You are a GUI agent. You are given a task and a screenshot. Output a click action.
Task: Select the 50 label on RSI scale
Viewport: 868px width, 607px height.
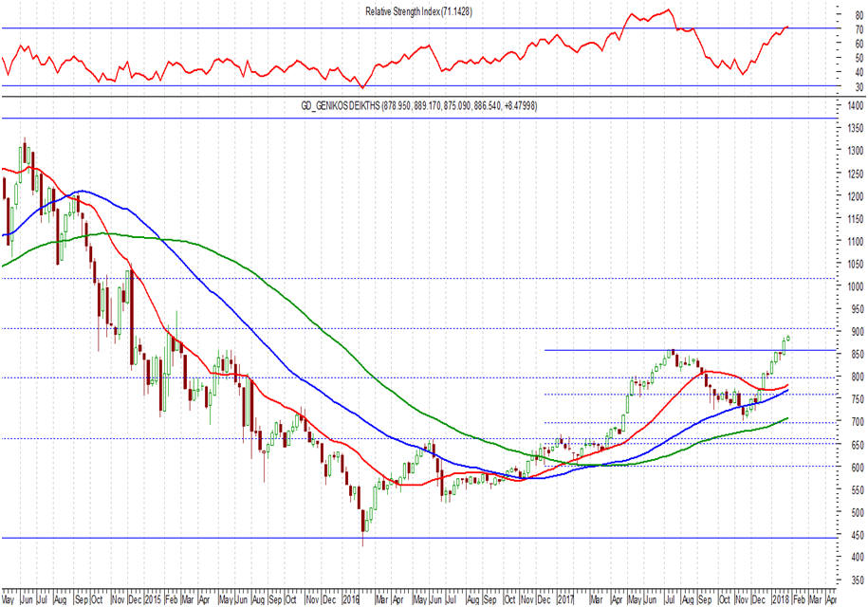click(859, 58)
